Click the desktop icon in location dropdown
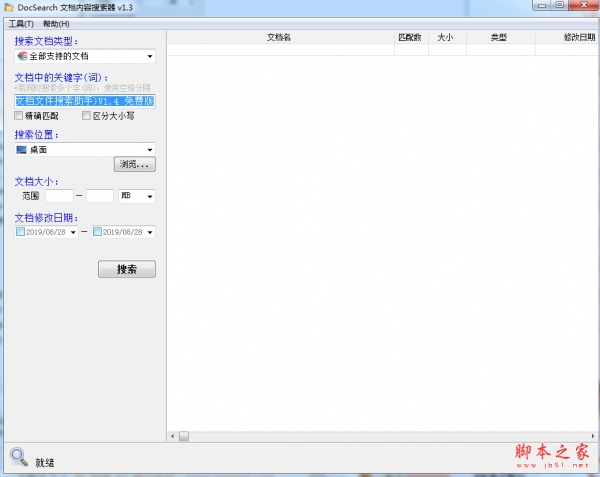Screen dimensions: 600x477 [22, 150]
